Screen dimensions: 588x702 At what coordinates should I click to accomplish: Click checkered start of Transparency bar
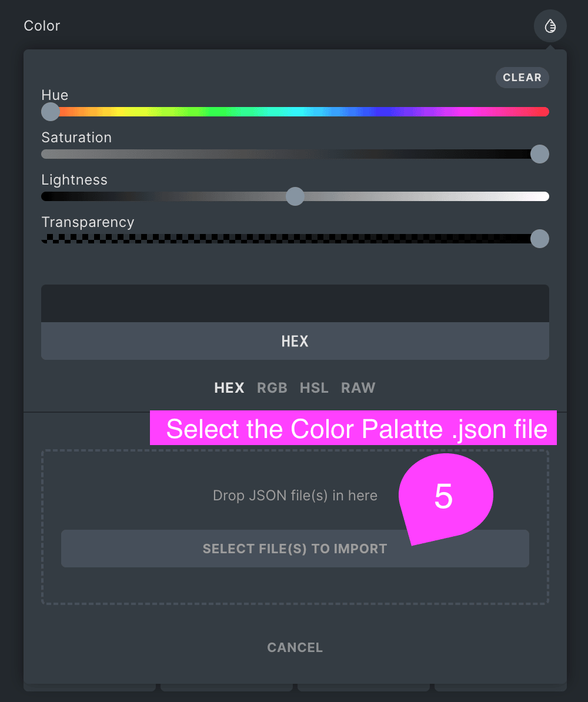tap(49, 239)
